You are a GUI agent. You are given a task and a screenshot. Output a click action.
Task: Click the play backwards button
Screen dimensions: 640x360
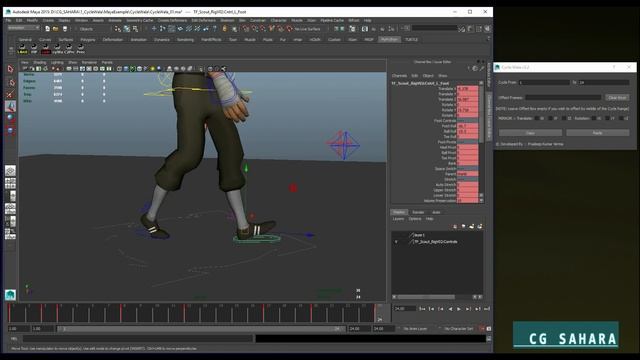450,309
